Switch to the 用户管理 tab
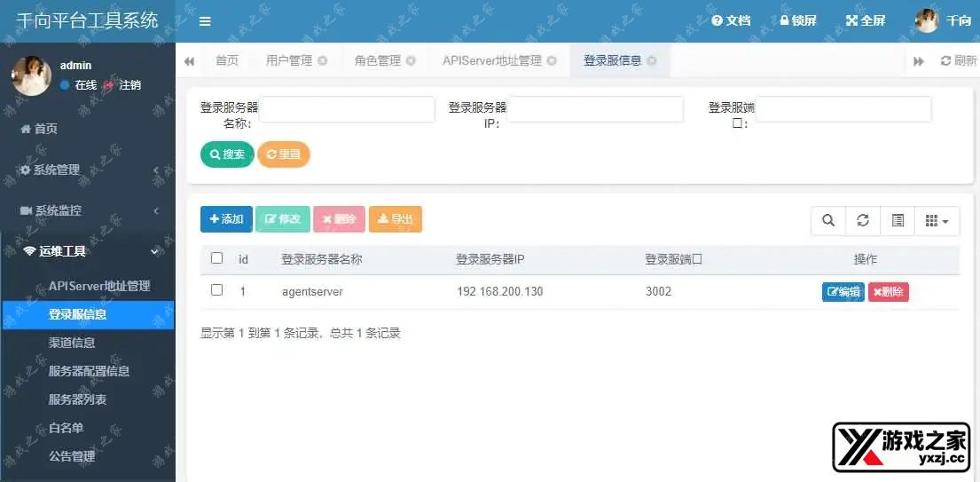 pyautogui.click(x=289, y=60)
